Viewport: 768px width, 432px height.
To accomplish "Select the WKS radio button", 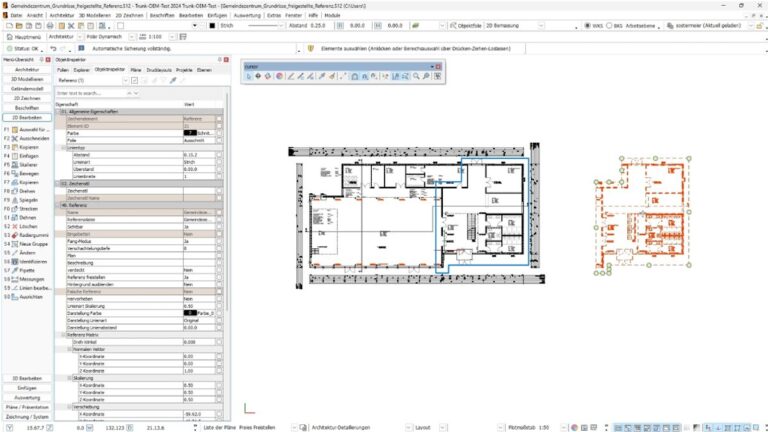I will coord(587,25).
